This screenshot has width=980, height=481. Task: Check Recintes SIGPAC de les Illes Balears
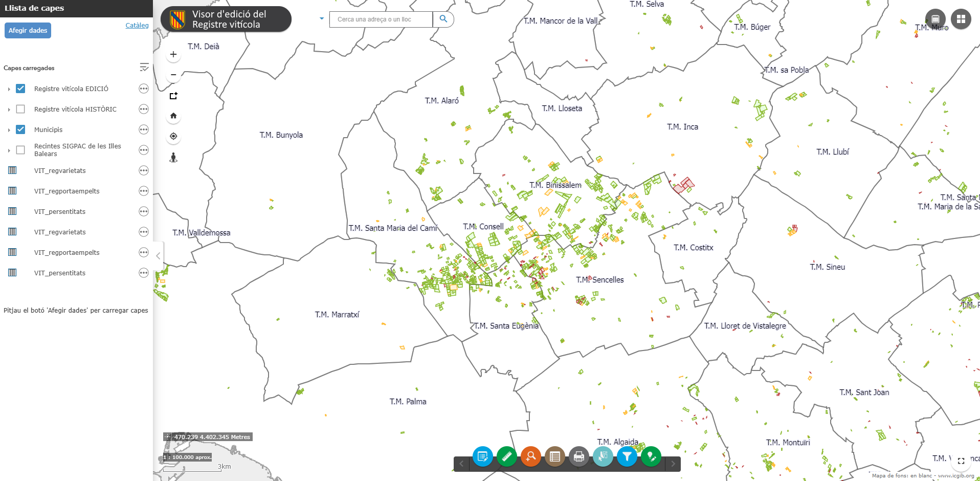(x=20, y=150)
